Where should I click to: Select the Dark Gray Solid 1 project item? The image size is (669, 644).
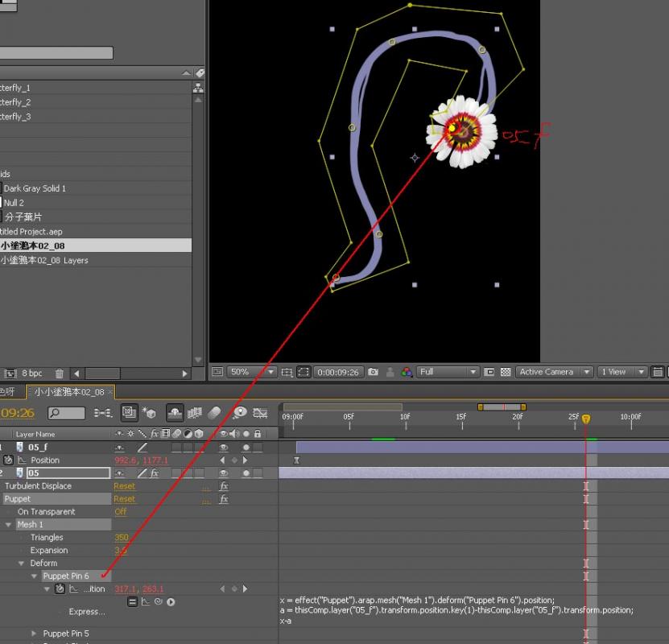click(x=35, y=188)
